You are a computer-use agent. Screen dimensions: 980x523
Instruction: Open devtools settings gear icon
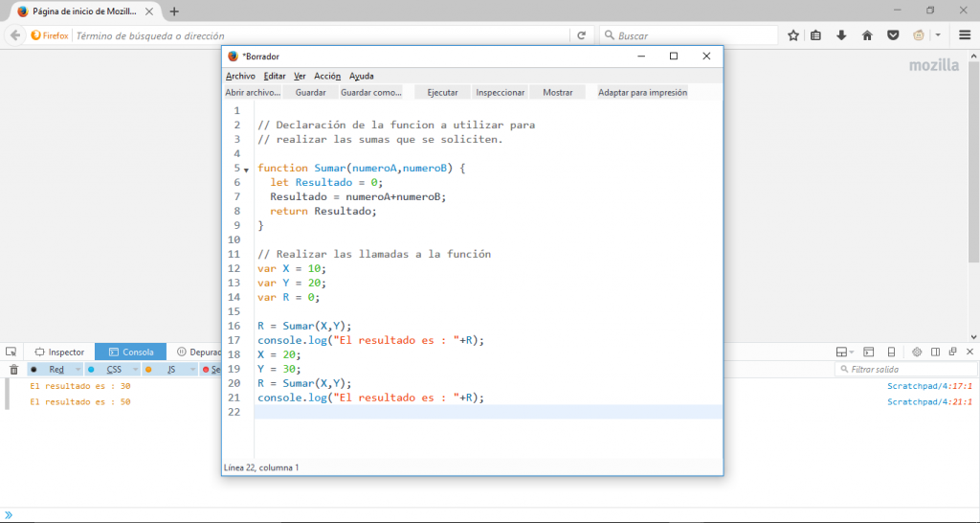coord(916,352)
